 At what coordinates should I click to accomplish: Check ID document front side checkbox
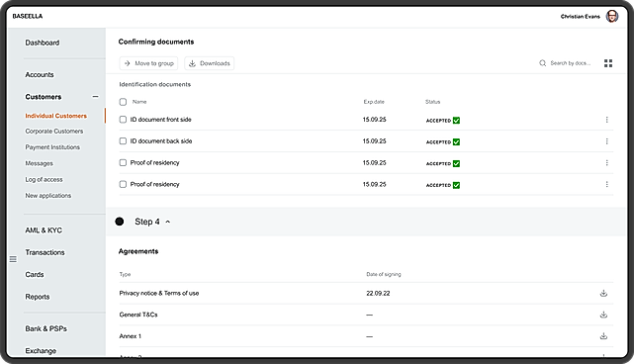tap(123, 120)
